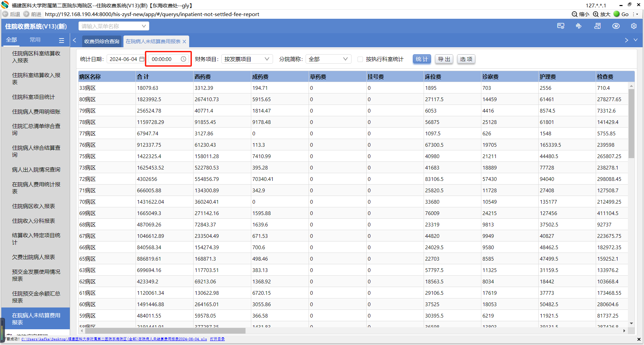The width and height of the screenshot is (644, 345).
Task: Click the 打开目录 open folder link
Action: [217, 339]
